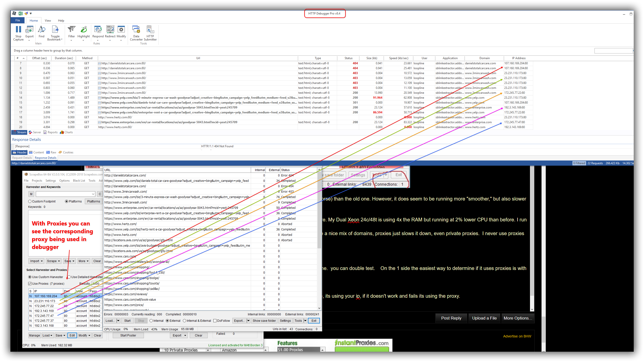Click the Redirect rule icon

pyautogui.click(x=110, y=29)
